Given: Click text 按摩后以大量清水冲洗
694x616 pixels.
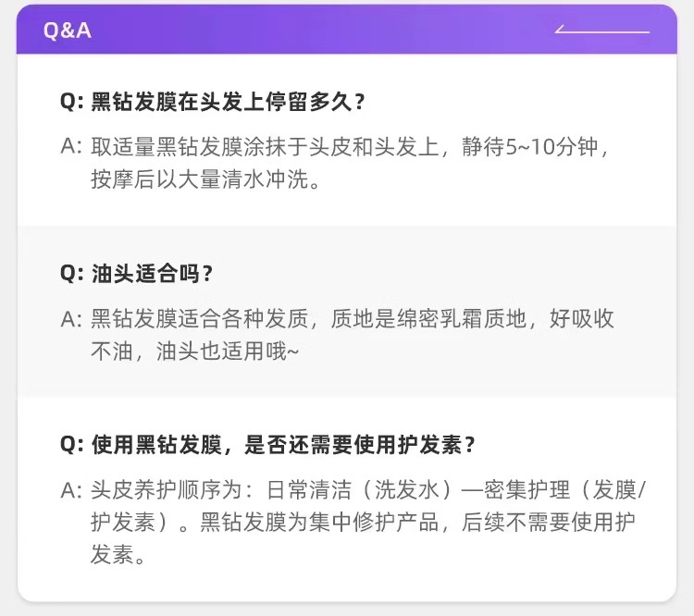Looking at the screenshot, I should click(205, 179).
